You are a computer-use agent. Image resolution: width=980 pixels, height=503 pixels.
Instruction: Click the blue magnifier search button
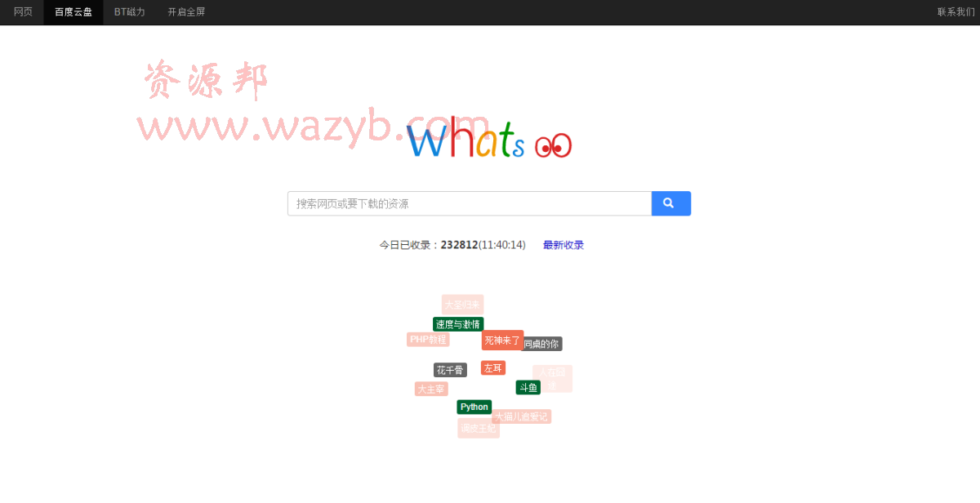click(x=670, y=203)
